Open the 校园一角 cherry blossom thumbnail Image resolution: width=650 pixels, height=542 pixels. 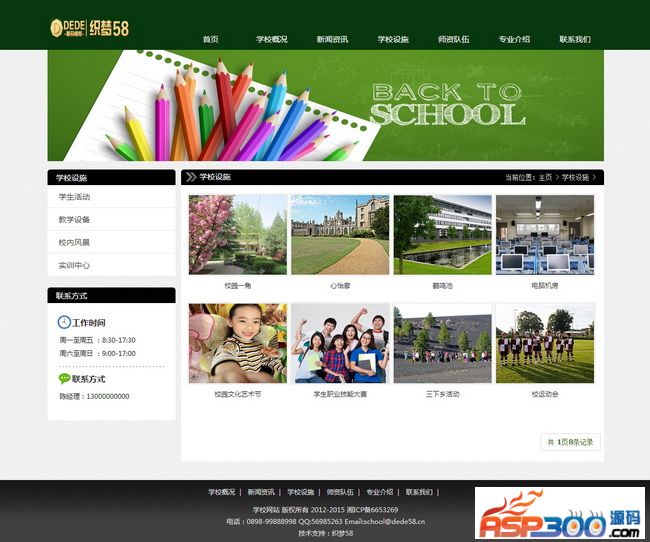[237, 235]
